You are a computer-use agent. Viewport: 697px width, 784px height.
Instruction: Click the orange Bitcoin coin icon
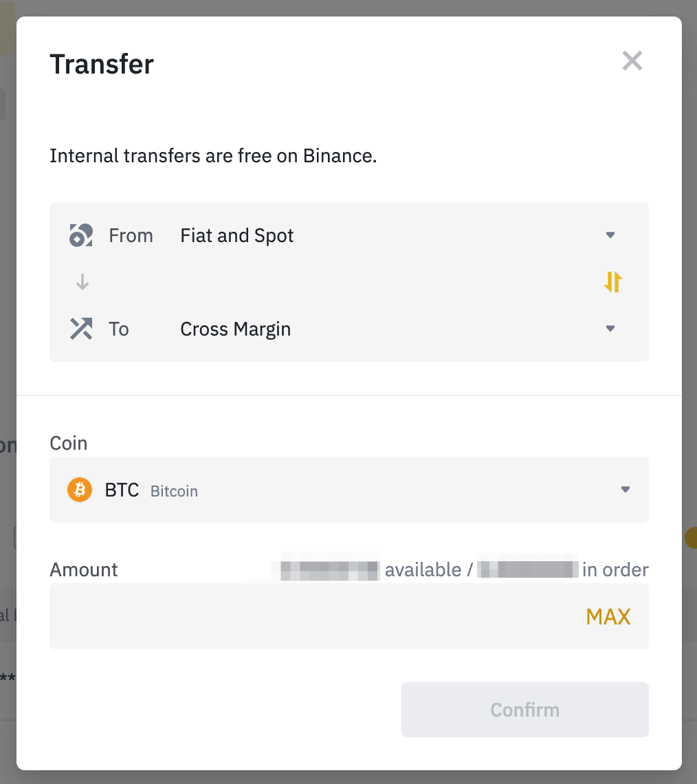[x=80, y=490]
